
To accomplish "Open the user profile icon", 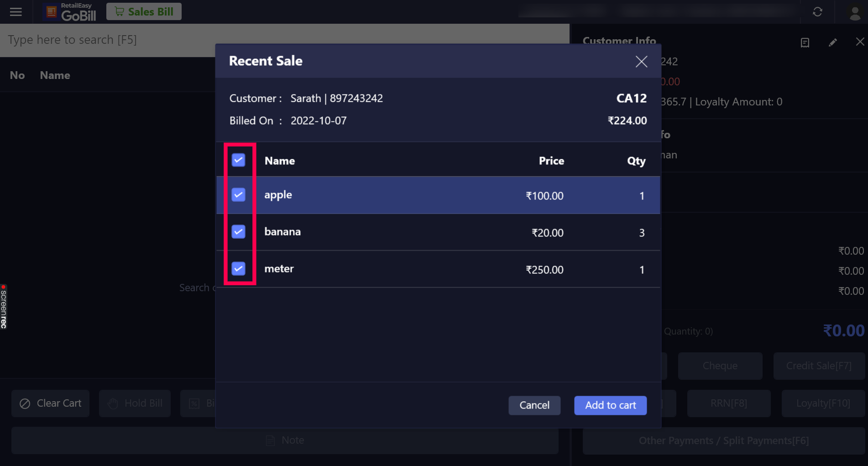I will pyautogui.click(x=855, y=12).
